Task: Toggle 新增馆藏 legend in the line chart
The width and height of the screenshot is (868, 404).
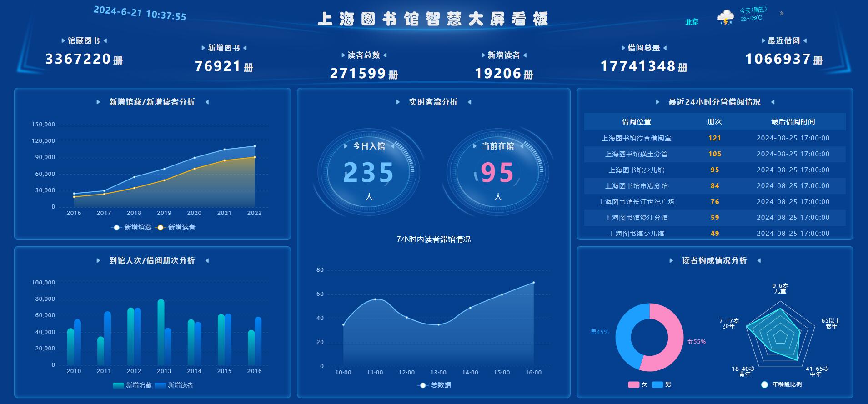Action: 131,228
